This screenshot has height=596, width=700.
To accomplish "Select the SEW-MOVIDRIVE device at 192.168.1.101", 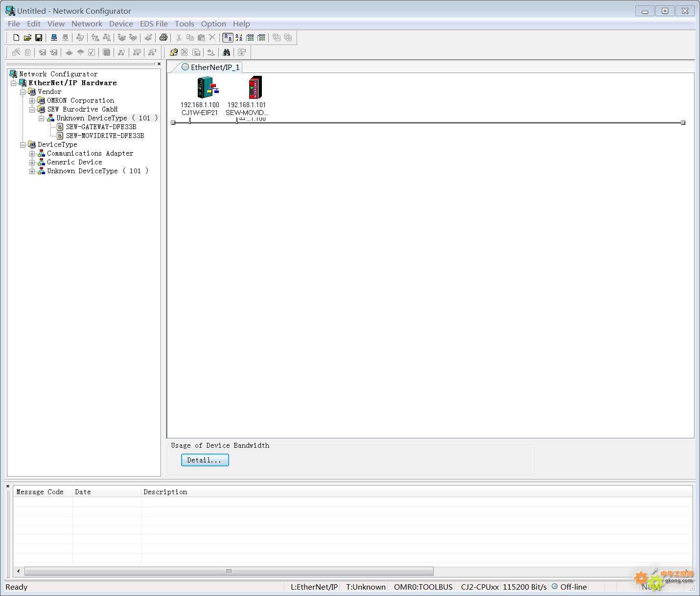I will (x=255, y=88).
